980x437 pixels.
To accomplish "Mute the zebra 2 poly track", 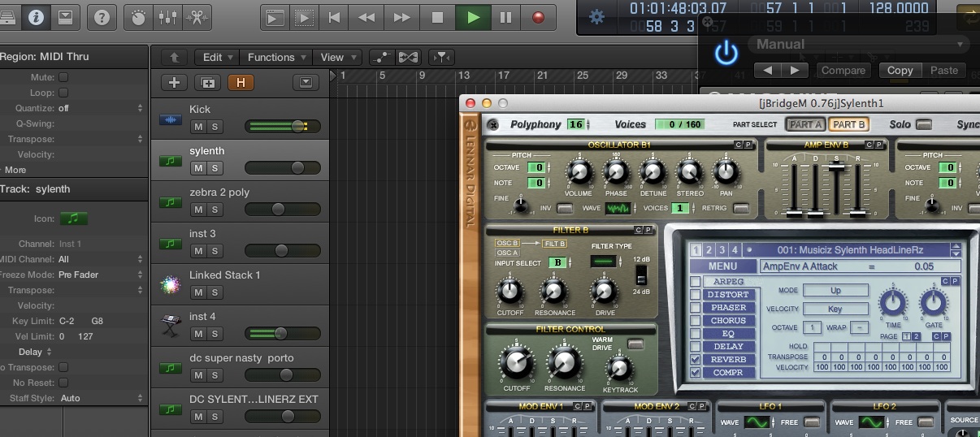I will (x=197, y=210).
